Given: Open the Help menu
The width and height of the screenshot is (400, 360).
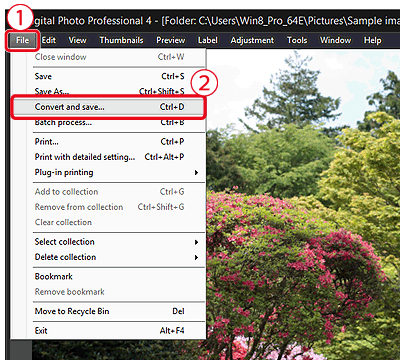Looking at the screenshot, I should (372, 40).
